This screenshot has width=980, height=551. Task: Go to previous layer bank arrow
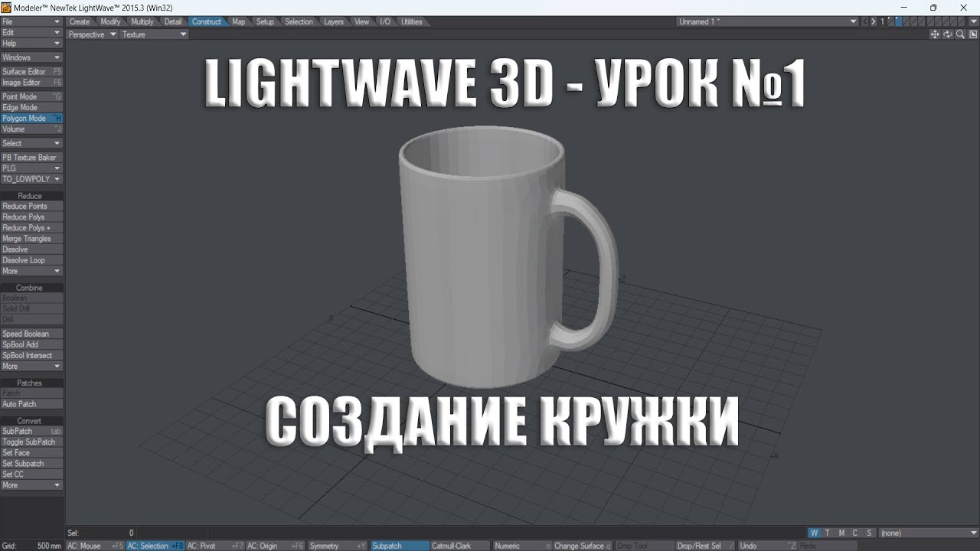tap(865, 21)
